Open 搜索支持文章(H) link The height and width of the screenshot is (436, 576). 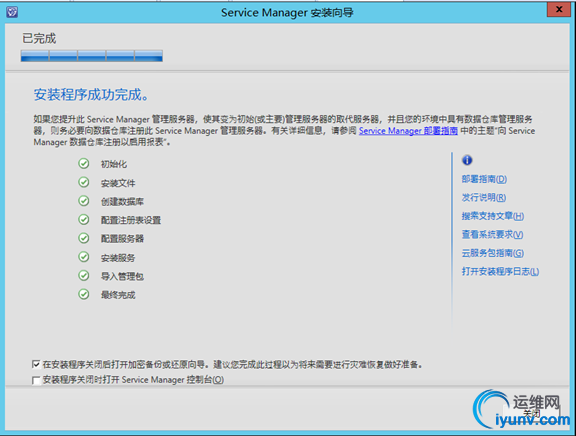point(493,216)
